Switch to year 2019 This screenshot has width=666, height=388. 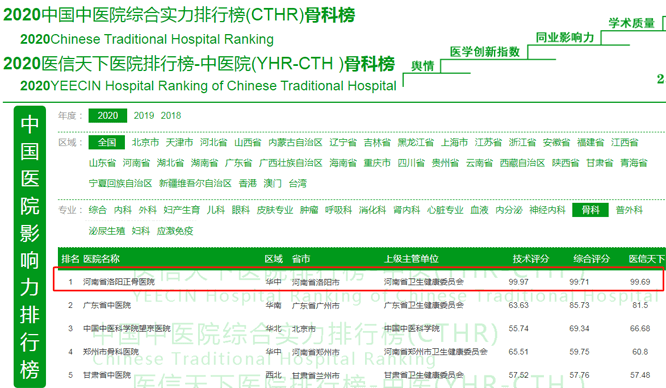tap(144, 116)
